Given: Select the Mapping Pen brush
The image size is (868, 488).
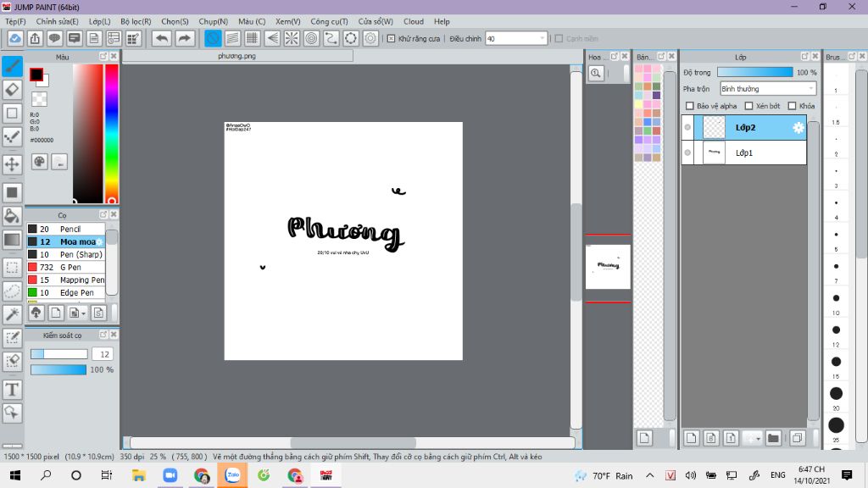Looking at the screenshot, I should pos(66,280).
